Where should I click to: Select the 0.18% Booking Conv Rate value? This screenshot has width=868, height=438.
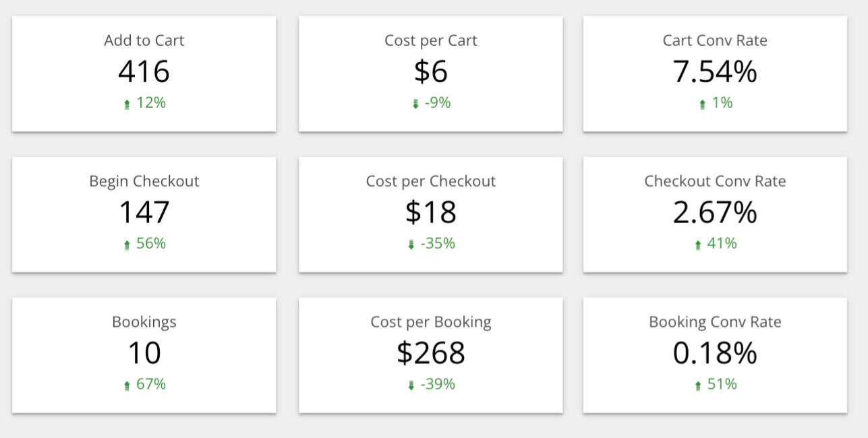[x=715, y=353]
